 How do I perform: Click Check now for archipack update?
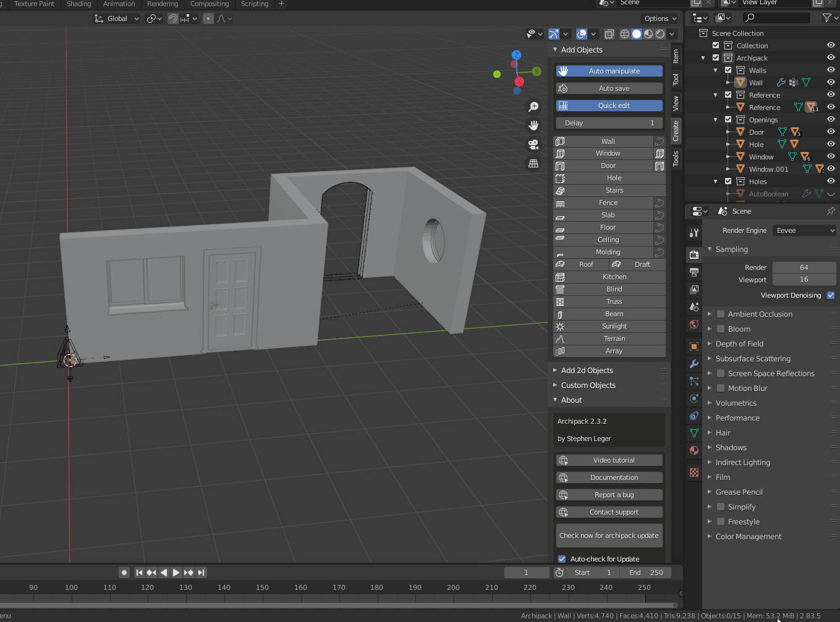click(x=609, y=536)
